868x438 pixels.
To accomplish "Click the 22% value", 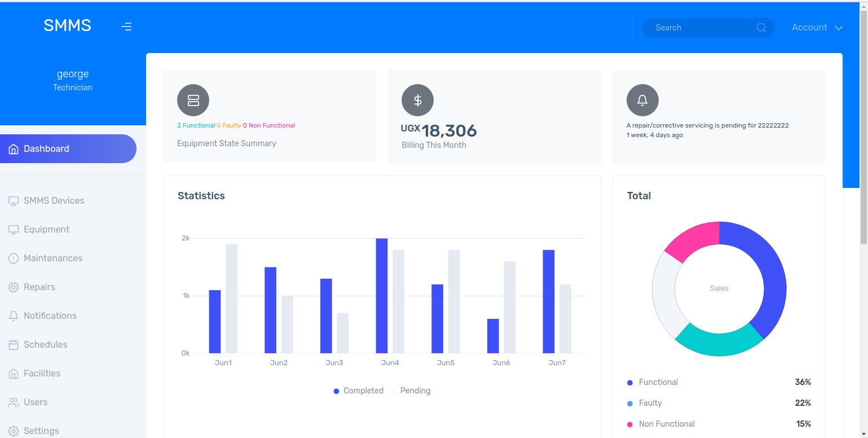I will coord(803,403).
